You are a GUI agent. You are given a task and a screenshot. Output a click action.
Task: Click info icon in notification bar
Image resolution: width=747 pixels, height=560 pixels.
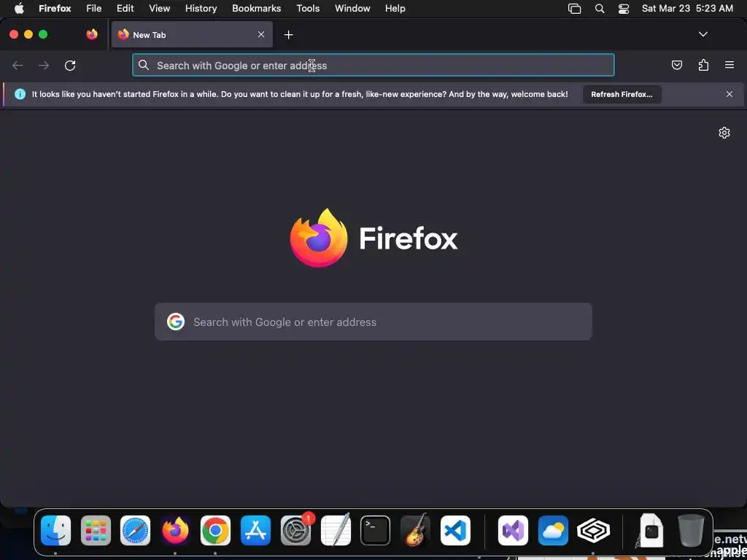coord(20,94)
